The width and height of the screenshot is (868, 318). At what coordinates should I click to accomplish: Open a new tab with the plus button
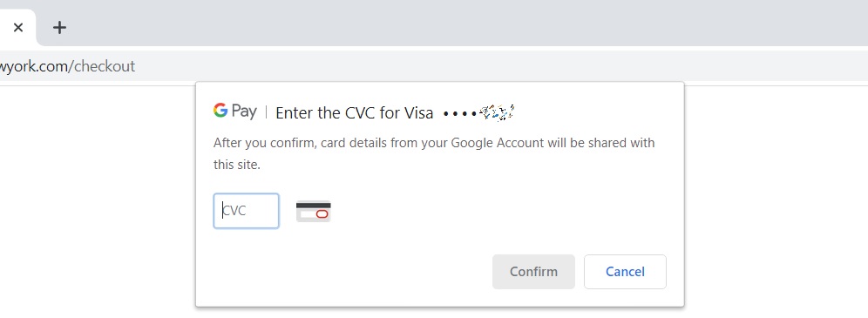[59, 27]
